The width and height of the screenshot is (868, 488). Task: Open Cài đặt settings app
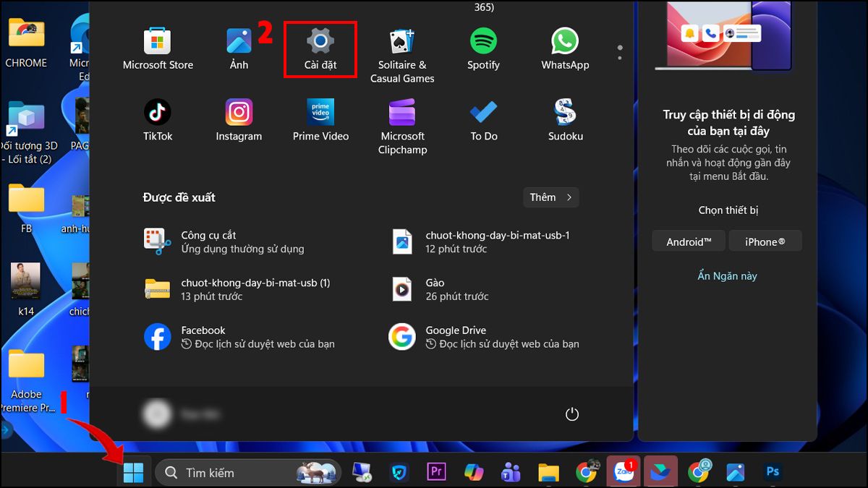tap(320, 49)
